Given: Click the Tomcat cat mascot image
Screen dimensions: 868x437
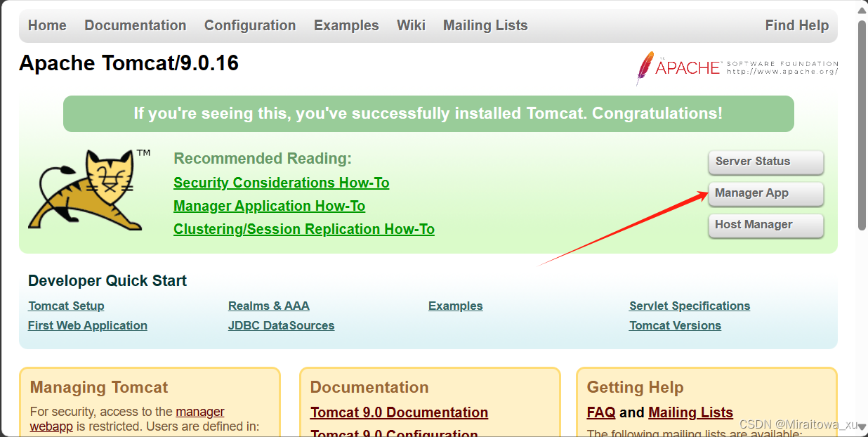Looking at the screenshot, I should click(89, 190).
